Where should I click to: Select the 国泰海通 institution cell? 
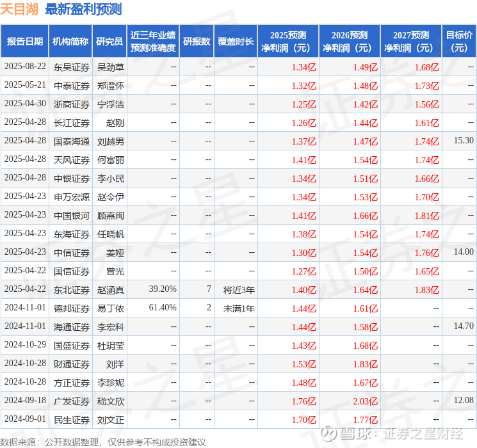click(72, 141)
